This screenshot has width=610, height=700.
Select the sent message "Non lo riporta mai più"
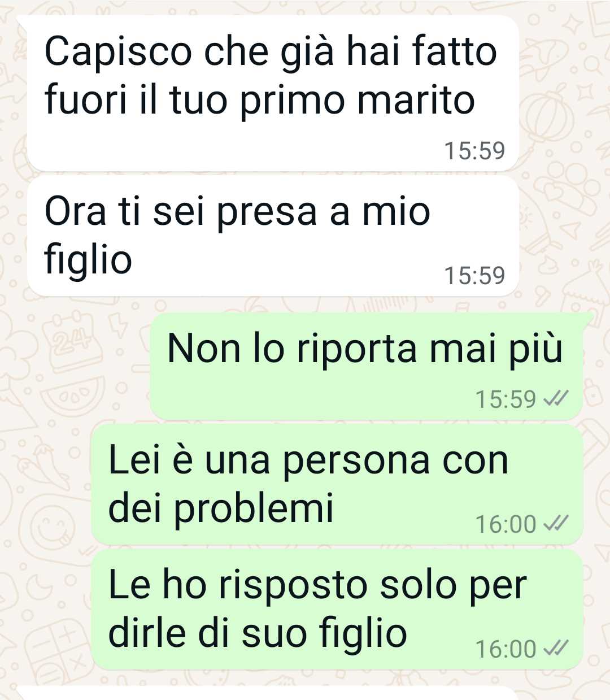[x=366, y=366]
